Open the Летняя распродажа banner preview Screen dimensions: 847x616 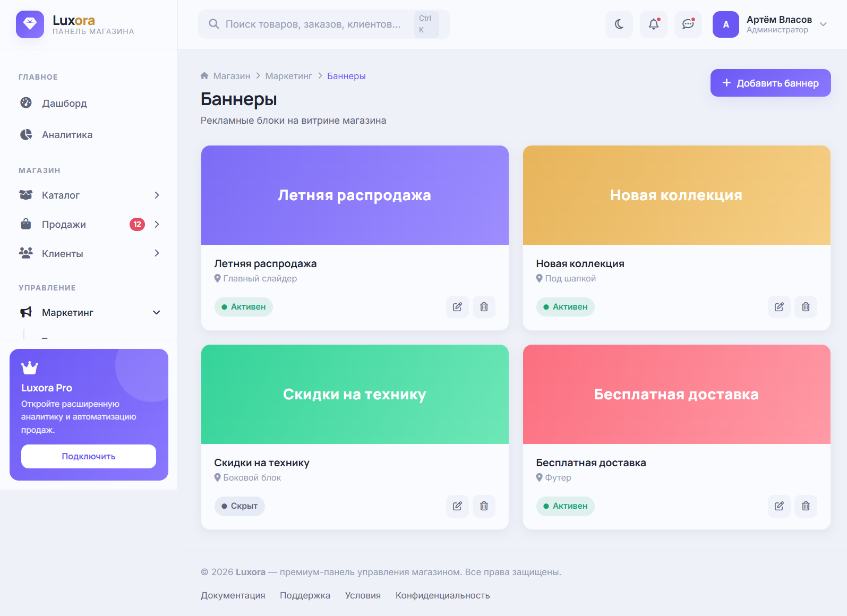point(355,195)
